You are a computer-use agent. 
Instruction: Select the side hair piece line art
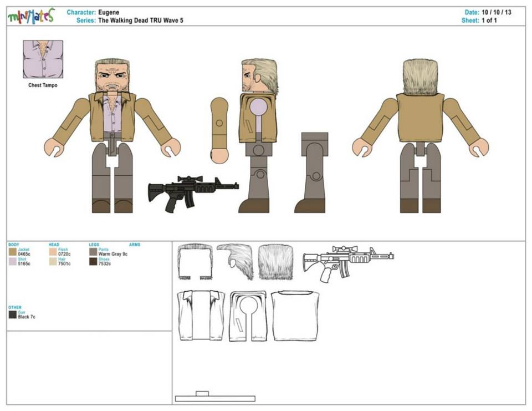[236, 262]
